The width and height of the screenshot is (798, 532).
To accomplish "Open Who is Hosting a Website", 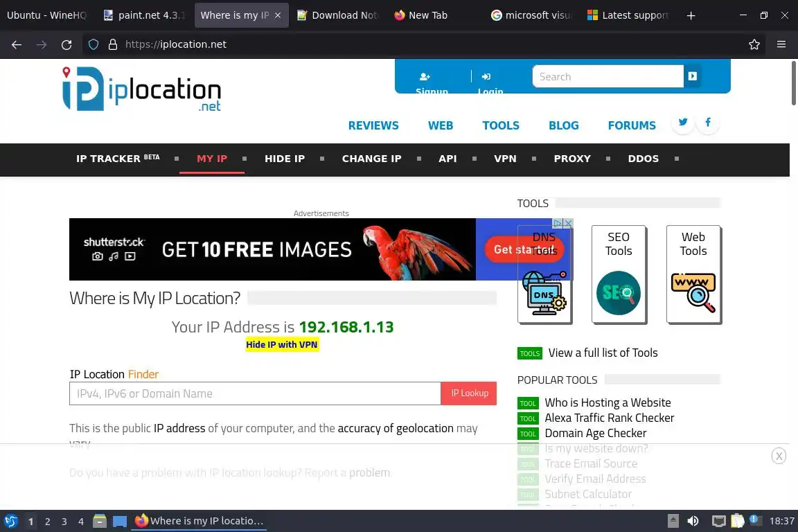I will tap(608, 402).
